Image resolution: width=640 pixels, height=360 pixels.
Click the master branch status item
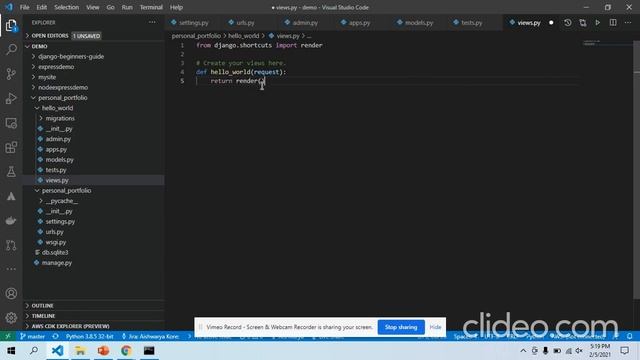pos(32,336)
